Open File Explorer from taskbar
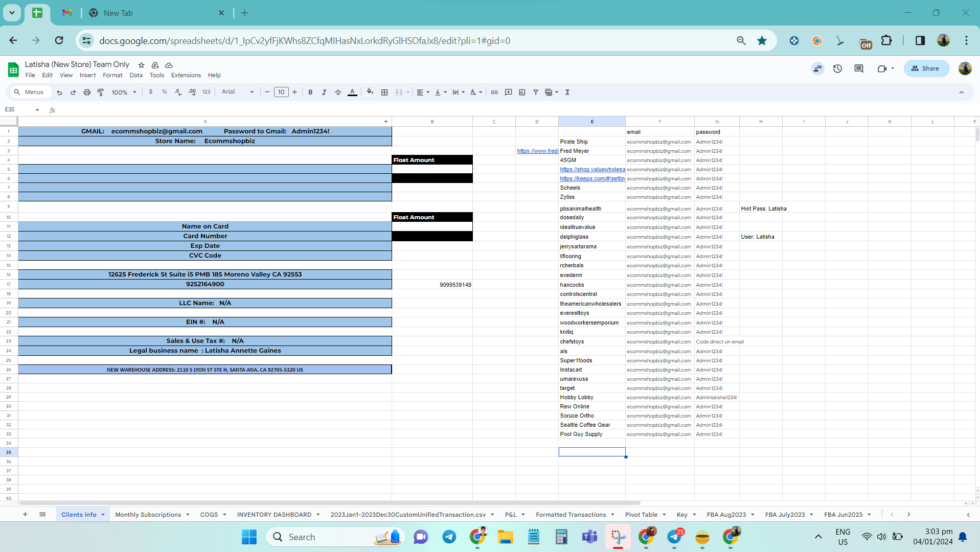This screenshot has width=980, height=552. pyautogui.click(x=505, y=537)
